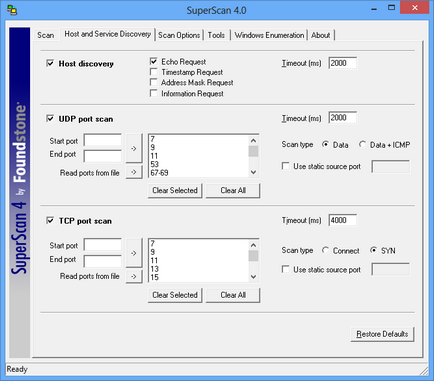Select UDP scan type Data + ICMP

362,144
